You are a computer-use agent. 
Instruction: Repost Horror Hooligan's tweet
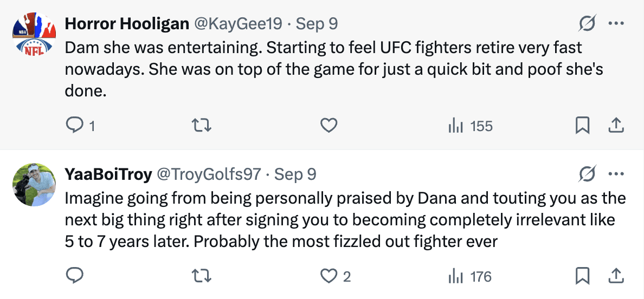[202, 126]
